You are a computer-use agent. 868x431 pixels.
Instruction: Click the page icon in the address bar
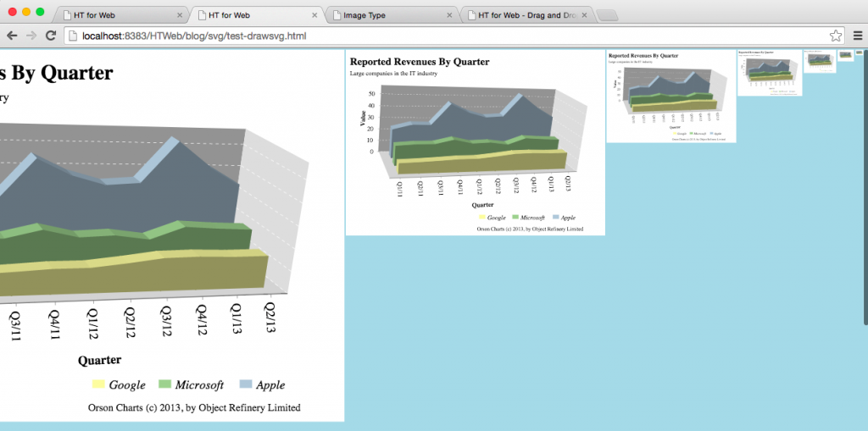coord(73,36)
